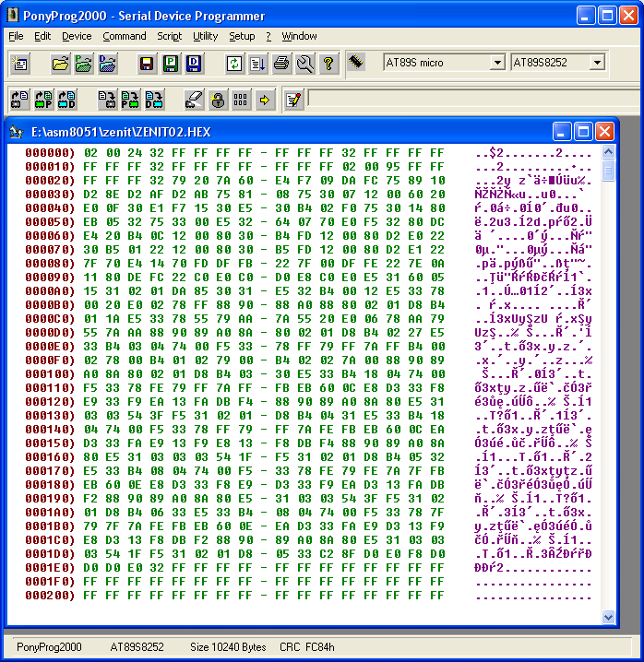The height and width of the screenshot is (662, 644).
Task: Open interface setup wrench icon
Action: click(305, 64)
